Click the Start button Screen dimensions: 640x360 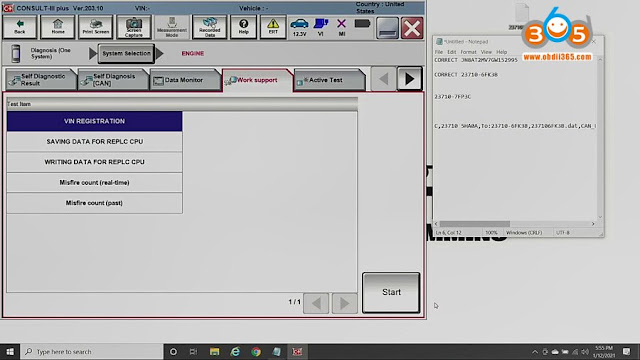391,292
